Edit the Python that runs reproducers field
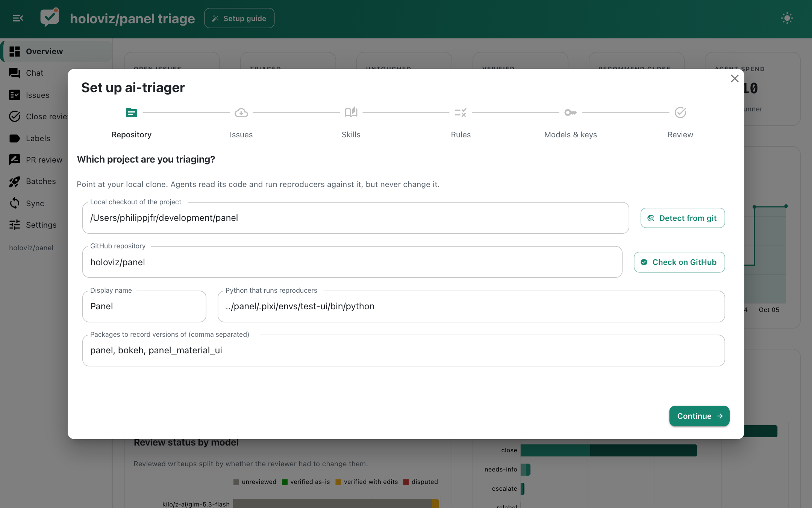812x508 pixels. (x=471, y=306)
